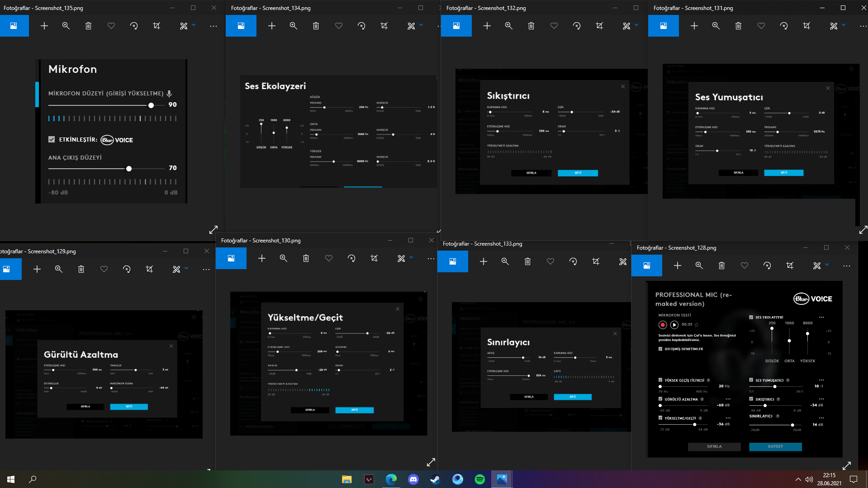Favorite the Screenshot_133 photo

[x=550, y=261]
